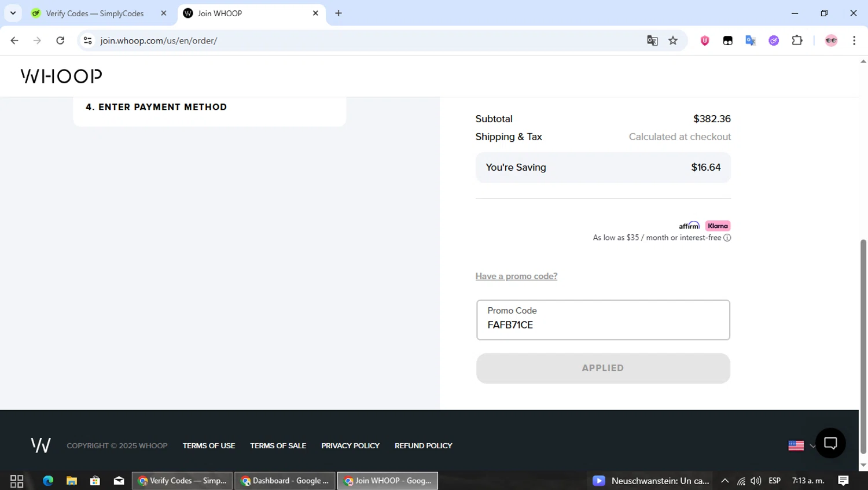Open volume control tray icon
The image size is (868, 490).
756,481
